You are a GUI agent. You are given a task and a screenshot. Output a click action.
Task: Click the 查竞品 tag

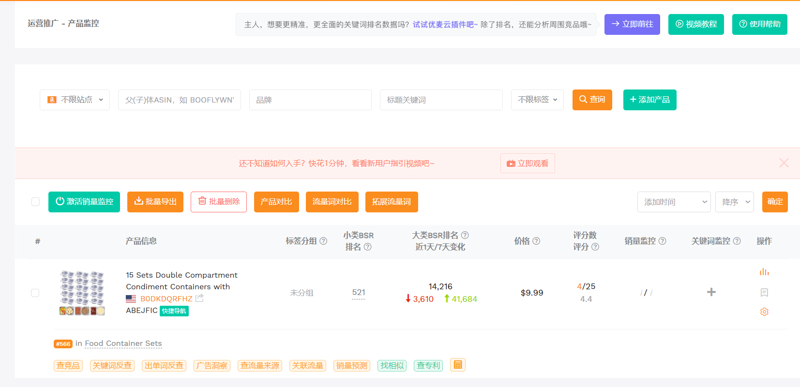pyautogui.click(x=68, y=366)
